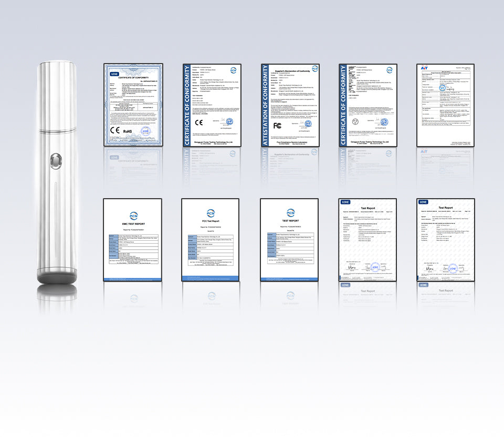Open the FCC Test Report thumbnail
The image size is (504, 442).
(211, 240)
